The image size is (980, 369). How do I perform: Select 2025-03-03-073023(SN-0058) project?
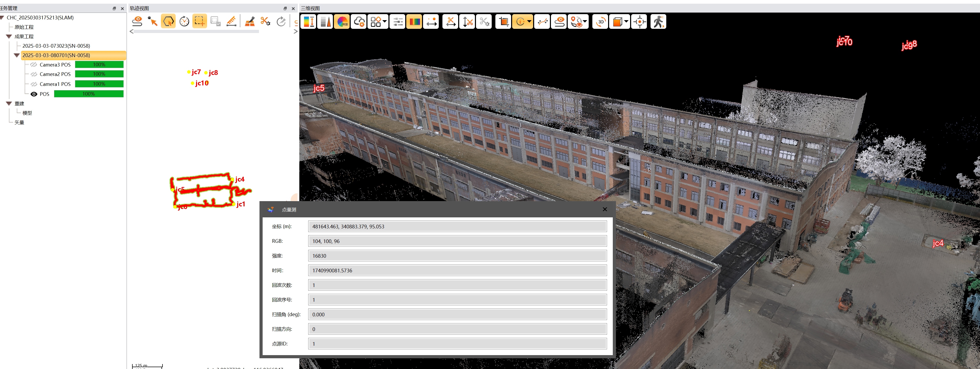pos(56,46)
